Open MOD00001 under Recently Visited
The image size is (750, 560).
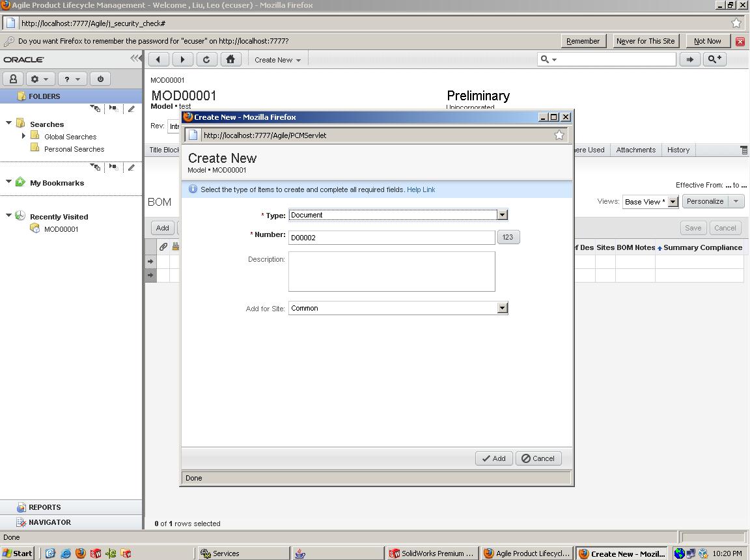tap(61, 229)
